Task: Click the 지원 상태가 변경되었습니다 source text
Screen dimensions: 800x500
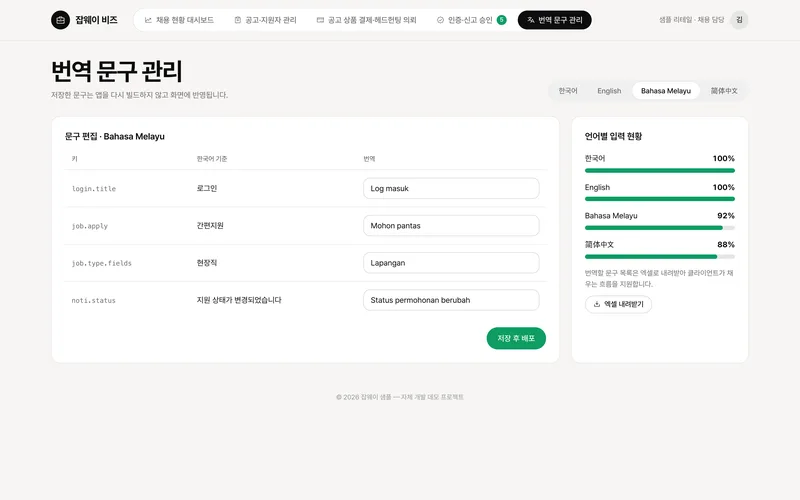Action: point(239,300)
